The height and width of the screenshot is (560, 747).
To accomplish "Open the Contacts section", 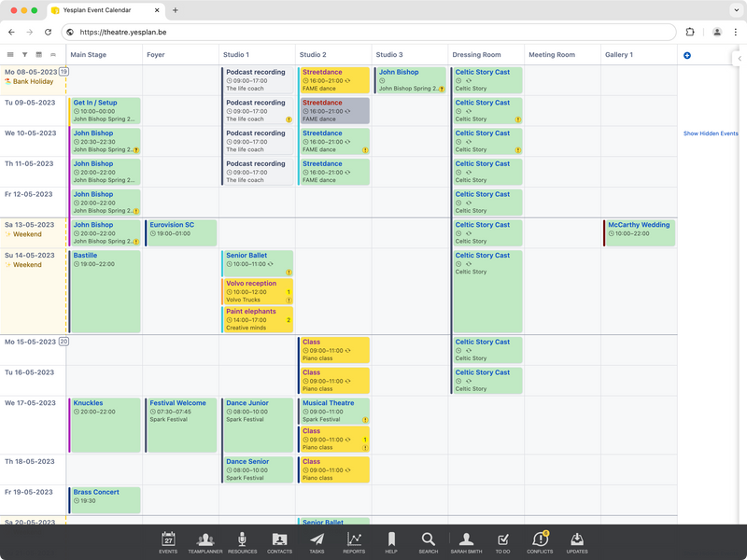I will 279,541.
